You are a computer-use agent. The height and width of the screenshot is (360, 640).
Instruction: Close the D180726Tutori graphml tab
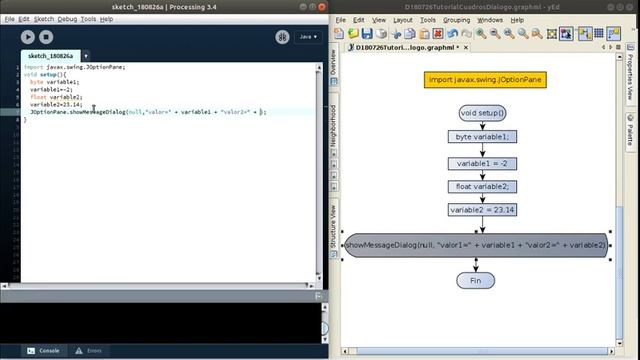(465, 48)
